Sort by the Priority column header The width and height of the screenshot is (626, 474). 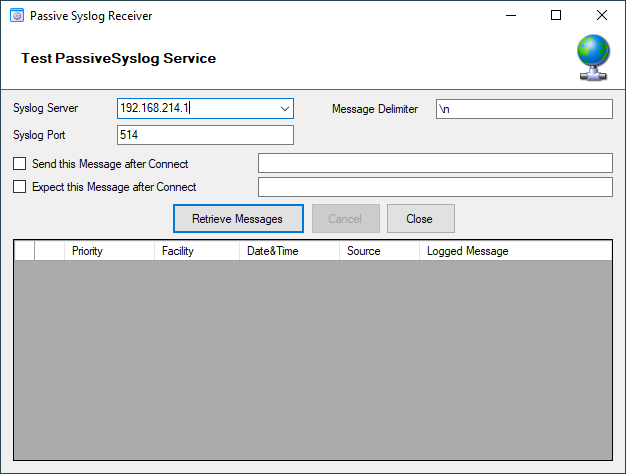pyautogui.click(x=108, y=251)
